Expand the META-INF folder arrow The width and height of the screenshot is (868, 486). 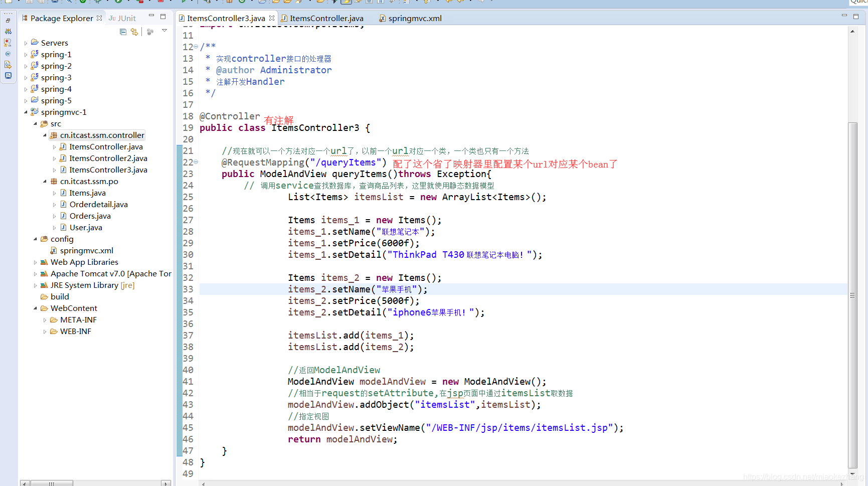(45, 320)
